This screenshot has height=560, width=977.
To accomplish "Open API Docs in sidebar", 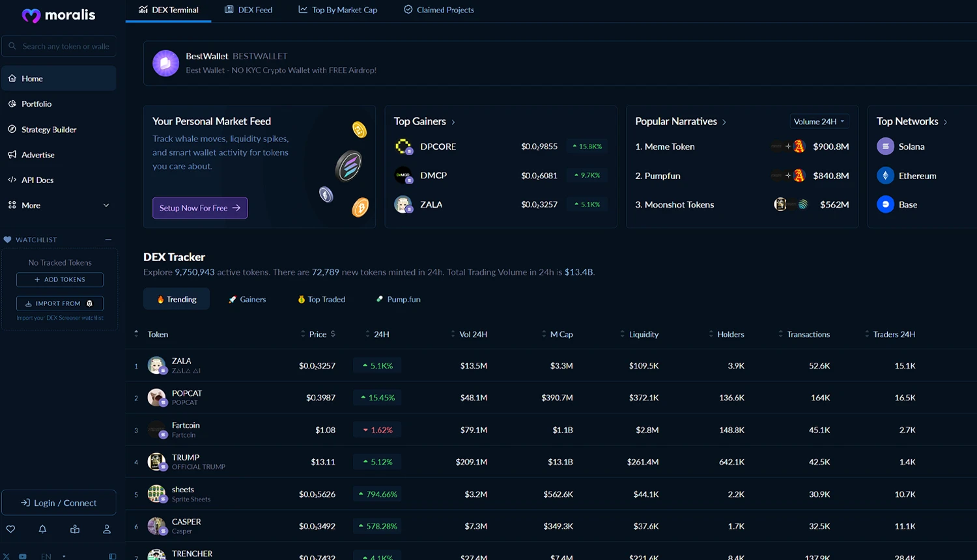I will tap(59, 180).
